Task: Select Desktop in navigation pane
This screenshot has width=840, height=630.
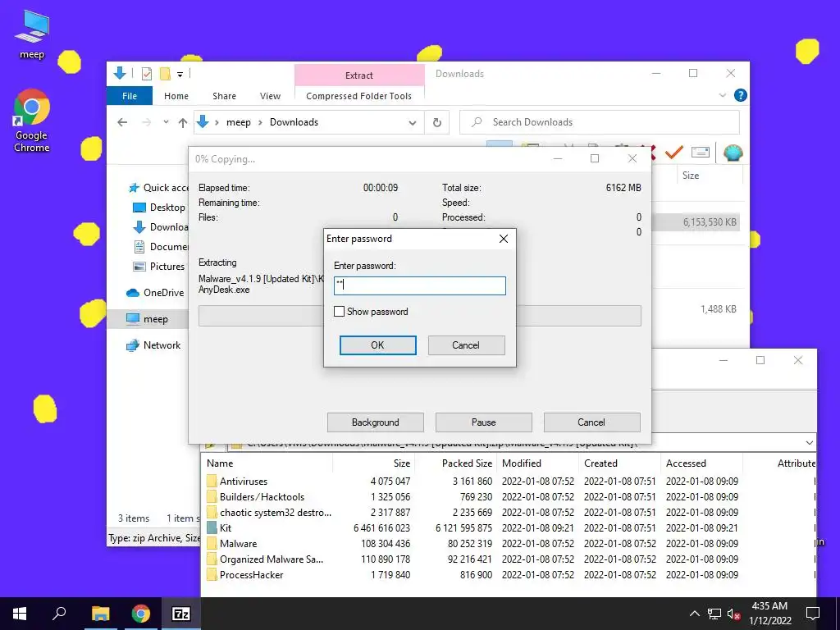Action: pyautogui.click(x=158, y=208)
